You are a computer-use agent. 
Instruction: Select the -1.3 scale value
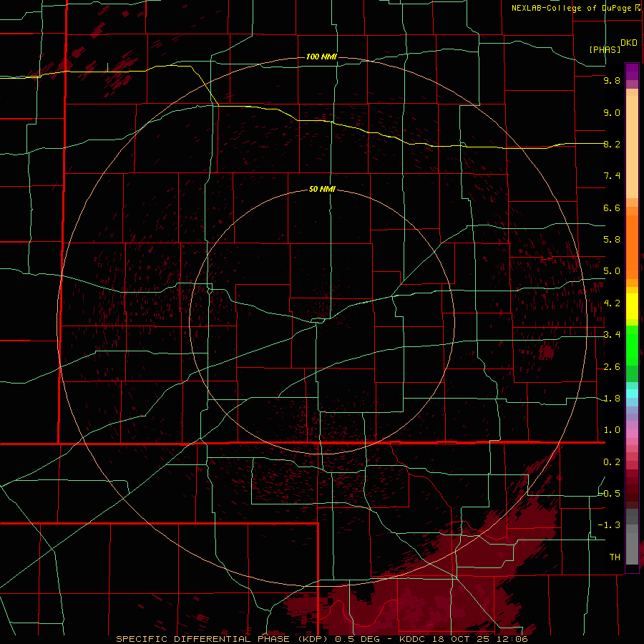(610, 525)
